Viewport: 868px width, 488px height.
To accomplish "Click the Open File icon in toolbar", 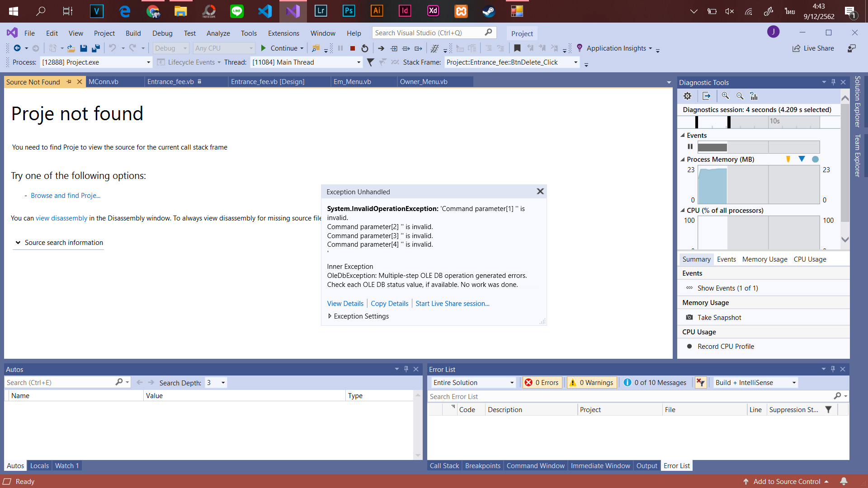I will (x=71, y=48).
